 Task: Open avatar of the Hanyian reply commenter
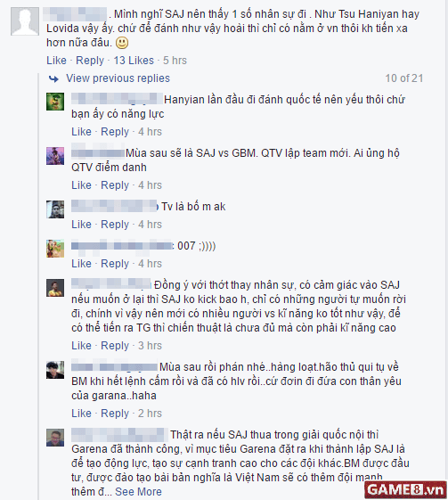pyautogui.click(x=55, y=102)
